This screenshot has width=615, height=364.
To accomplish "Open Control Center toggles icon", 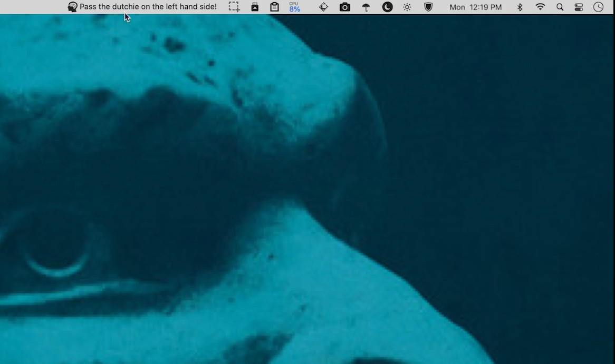I will [579, 7].
